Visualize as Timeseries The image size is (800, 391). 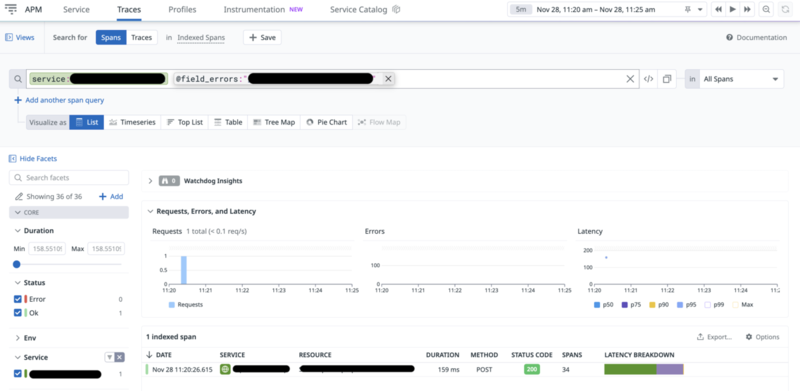pyautogui.click(x=132, y=123)
